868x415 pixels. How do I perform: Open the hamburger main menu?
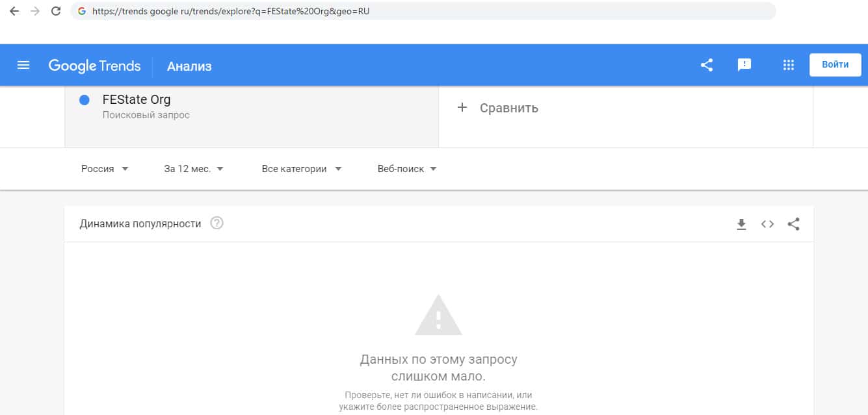[x=23, y=65]
